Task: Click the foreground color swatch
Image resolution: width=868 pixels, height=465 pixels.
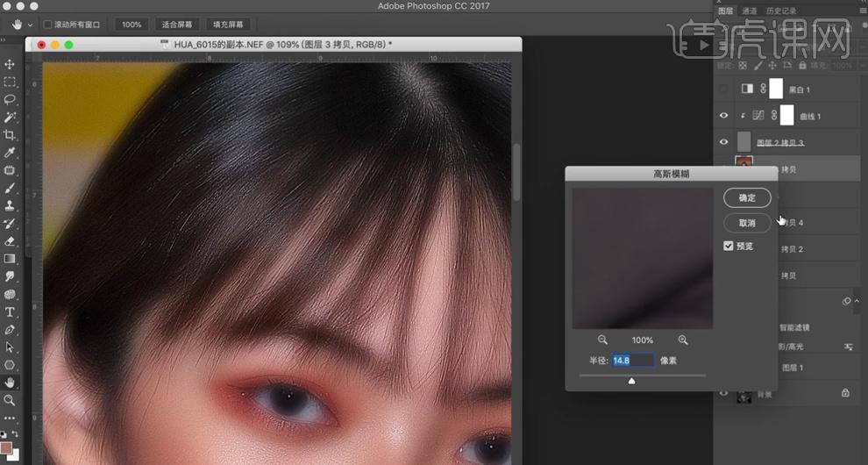Action: tap(6, 447)
